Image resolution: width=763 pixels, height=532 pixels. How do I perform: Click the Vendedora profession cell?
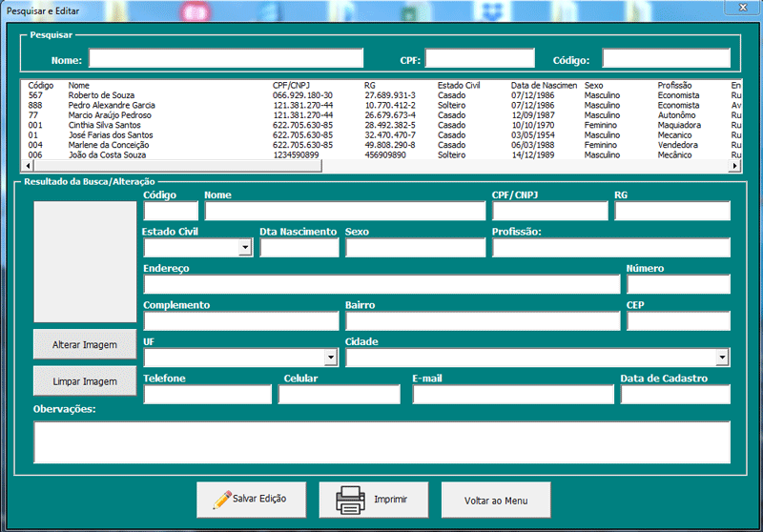tap(678, 145)
